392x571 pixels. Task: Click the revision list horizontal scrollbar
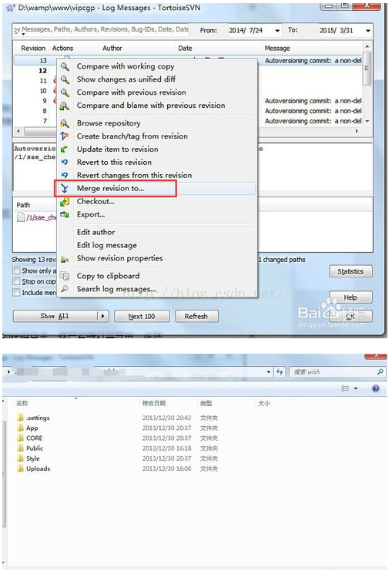[x=187, y=131]
